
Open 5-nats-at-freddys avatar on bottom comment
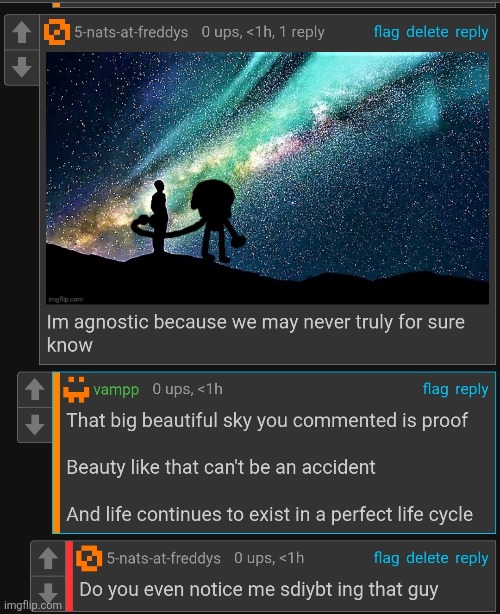[89, 558]
